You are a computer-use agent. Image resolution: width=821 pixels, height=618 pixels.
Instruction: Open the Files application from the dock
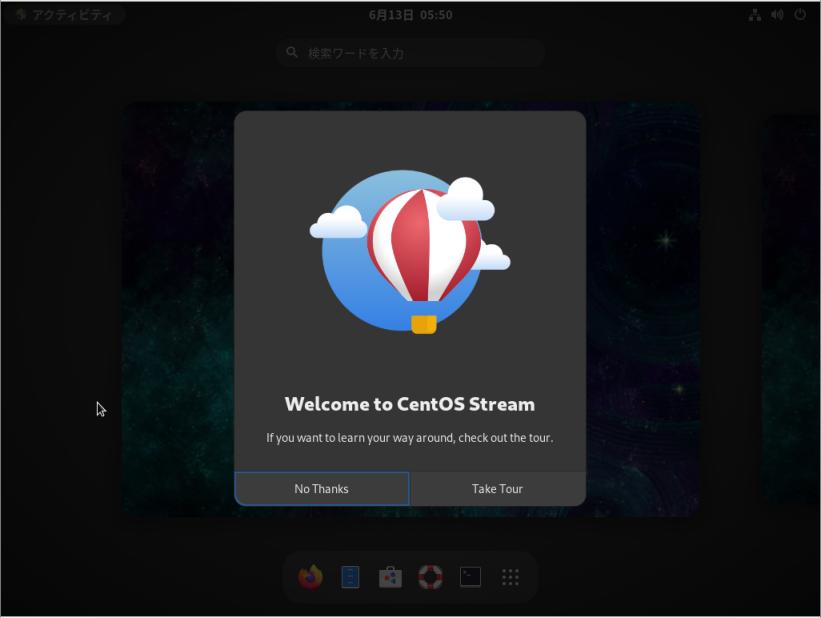coord(350,577)
